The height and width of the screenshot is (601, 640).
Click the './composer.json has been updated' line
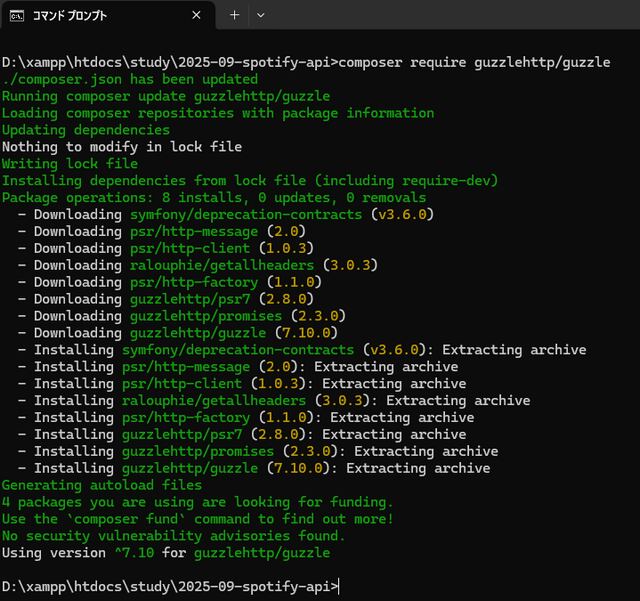click(x=130, y=79)
